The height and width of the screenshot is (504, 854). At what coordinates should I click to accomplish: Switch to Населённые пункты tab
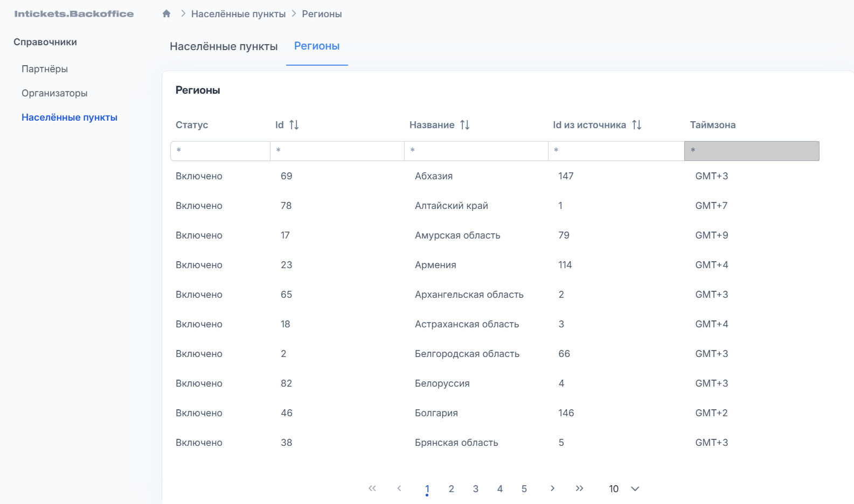[x=224, y=46]
